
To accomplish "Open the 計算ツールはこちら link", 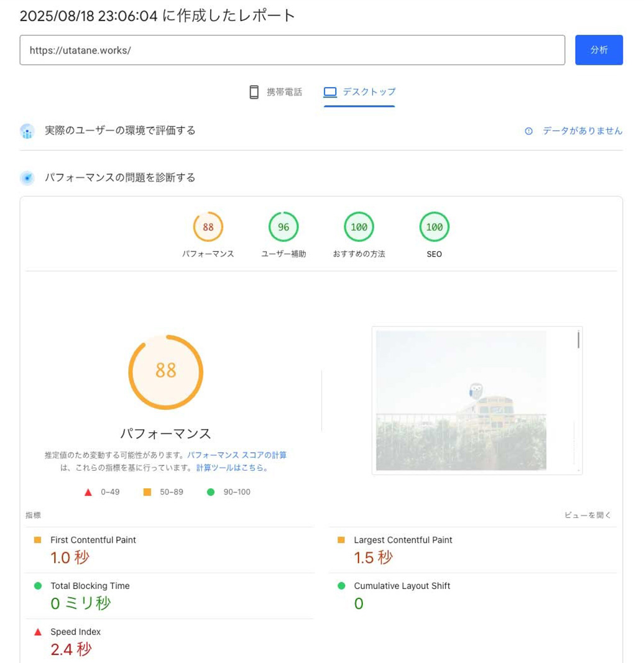I will (x=232, y=468).
